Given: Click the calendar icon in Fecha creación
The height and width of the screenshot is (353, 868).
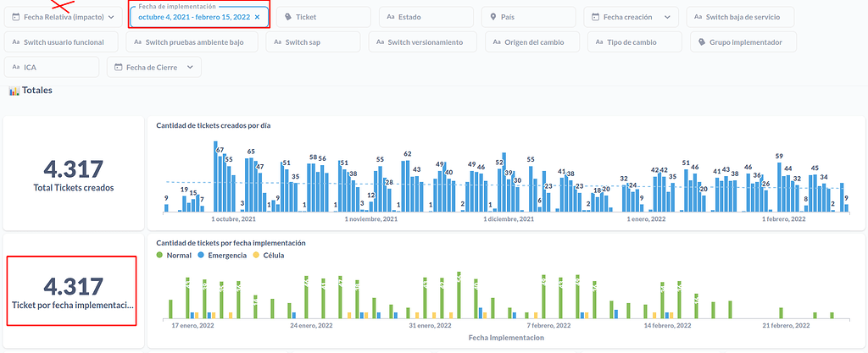Looking at the screenshot, I should pyautogui.click(x=595, y=17).
